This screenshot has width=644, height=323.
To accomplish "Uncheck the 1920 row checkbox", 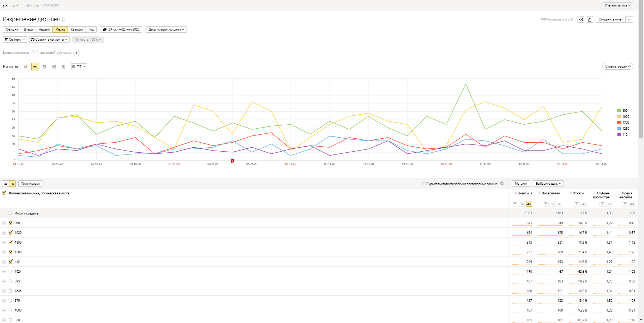I will [10, 232].
